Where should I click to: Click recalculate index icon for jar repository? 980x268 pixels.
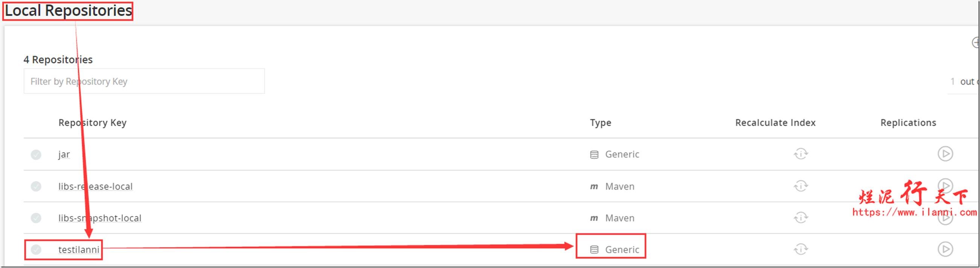(800, 154)
